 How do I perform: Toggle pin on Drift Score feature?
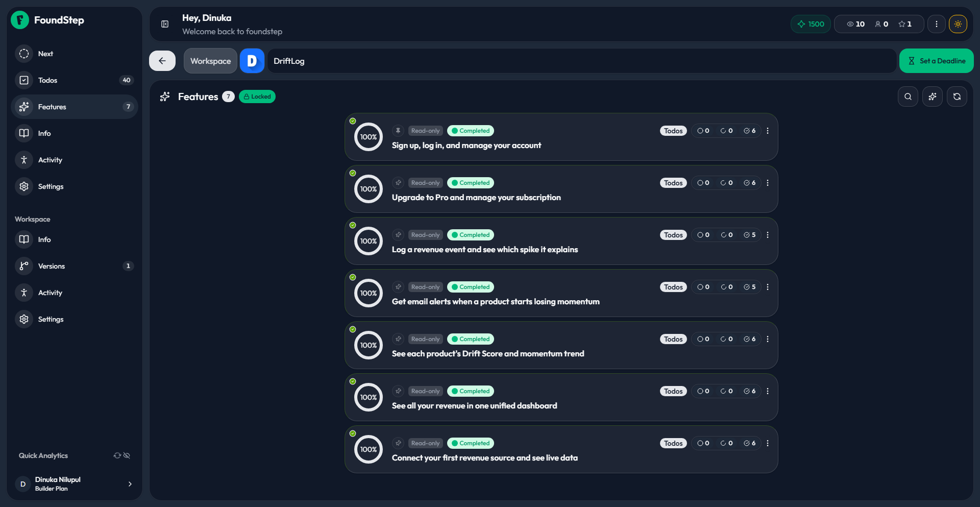[398, 339]
